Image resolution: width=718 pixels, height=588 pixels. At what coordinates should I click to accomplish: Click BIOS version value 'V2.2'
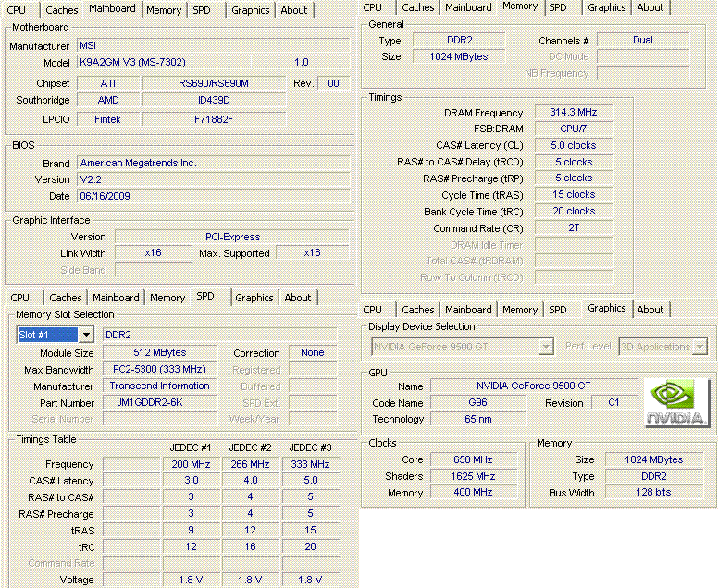[214, 179]
